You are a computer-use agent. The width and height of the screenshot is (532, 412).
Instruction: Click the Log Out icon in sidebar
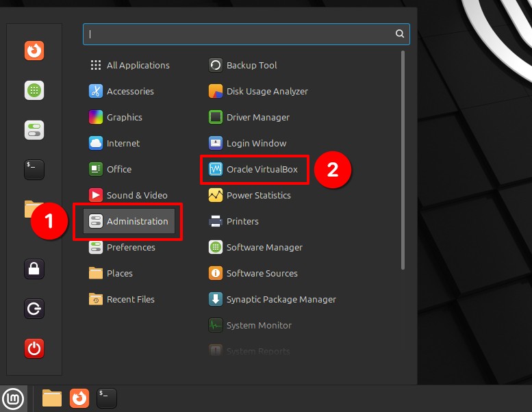[x=34, y=309]
